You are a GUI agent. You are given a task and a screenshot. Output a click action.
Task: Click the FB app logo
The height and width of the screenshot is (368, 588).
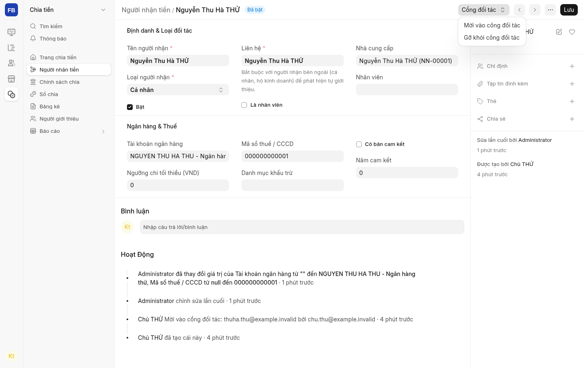point(11,10)
